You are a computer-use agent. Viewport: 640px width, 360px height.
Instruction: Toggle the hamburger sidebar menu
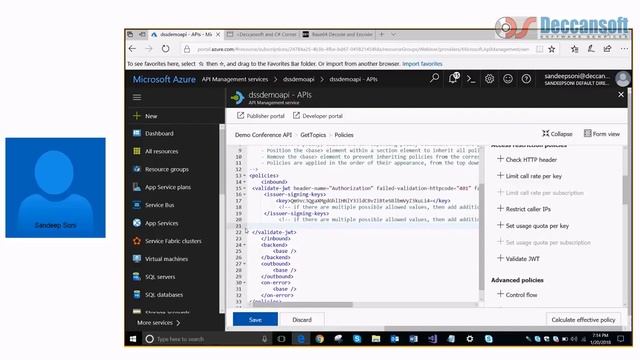137,97
